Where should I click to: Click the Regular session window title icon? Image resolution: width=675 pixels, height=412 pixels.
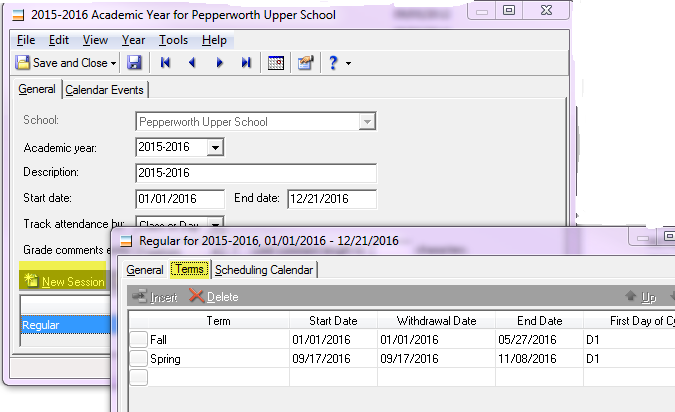126,241
